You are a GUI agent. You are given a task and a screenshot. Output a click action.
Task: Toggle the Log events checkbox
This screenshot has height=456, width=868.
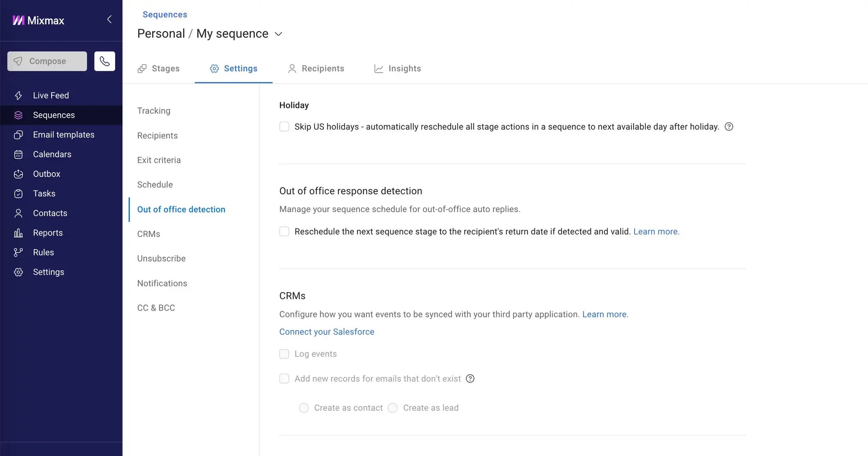284,354
